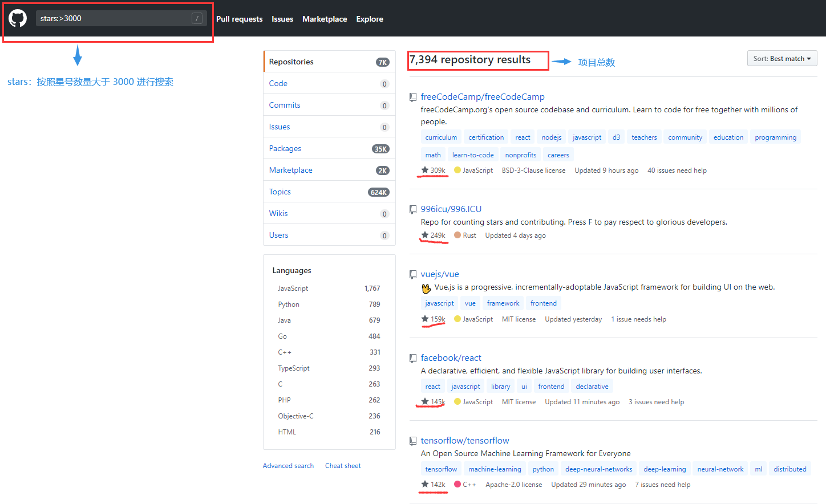
Task: Click the nodejs topic tag
Action: pos(552,137)
